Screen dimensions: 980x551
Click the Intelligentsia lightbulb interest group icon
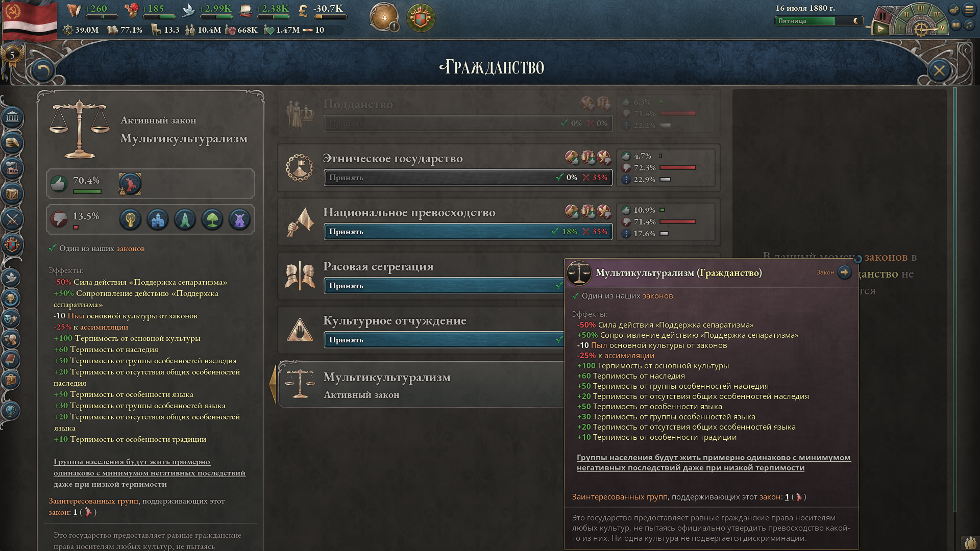130,219
